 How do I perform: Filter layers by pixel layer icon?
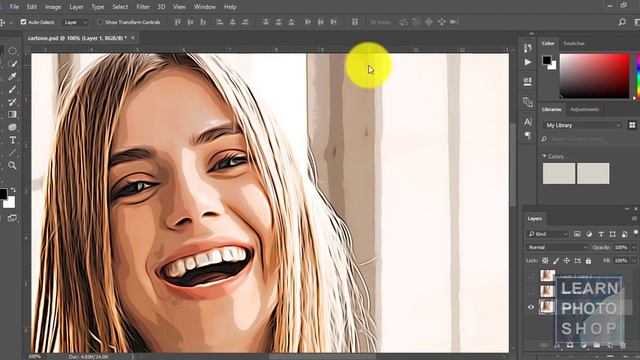[577, 234]
